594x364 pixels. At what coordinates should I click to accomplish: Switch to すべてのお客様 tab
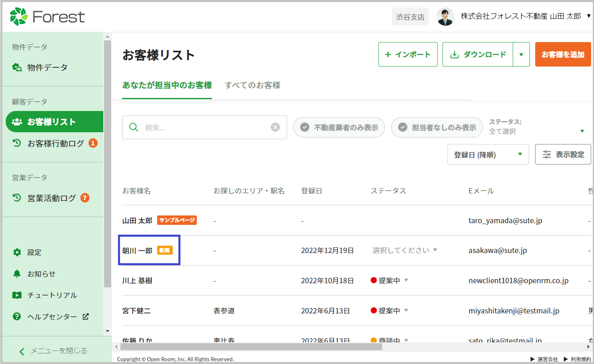(252, 85)
